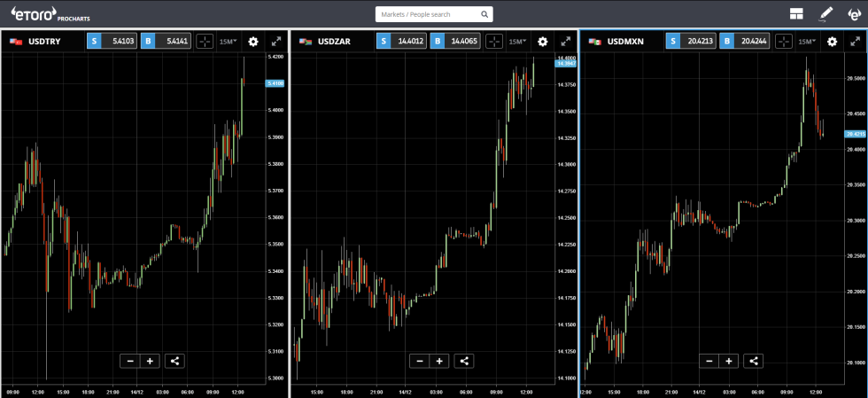Expand the USDTRY chart to fullscreen
Screen dimensions: 868x398
click(x=276, y=41)
